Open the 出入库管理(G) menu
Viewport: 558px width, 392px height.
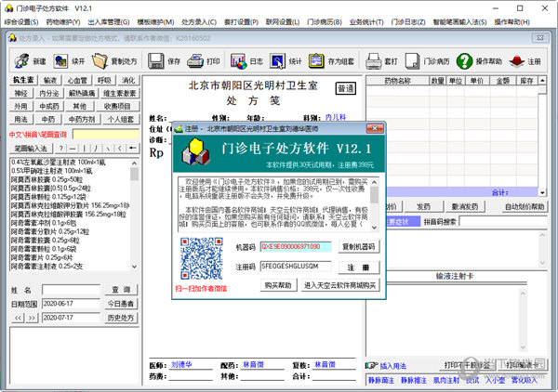[109, 22]
